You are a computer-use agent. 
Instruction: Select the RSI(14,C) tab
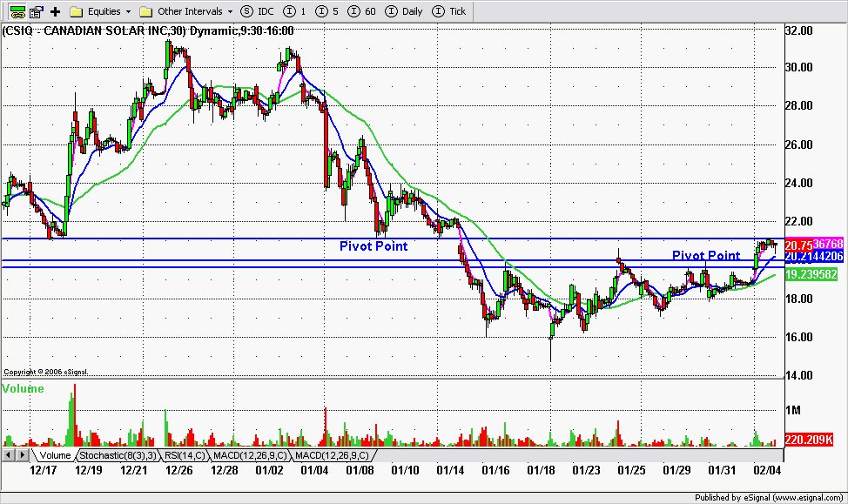pos(185,455)
